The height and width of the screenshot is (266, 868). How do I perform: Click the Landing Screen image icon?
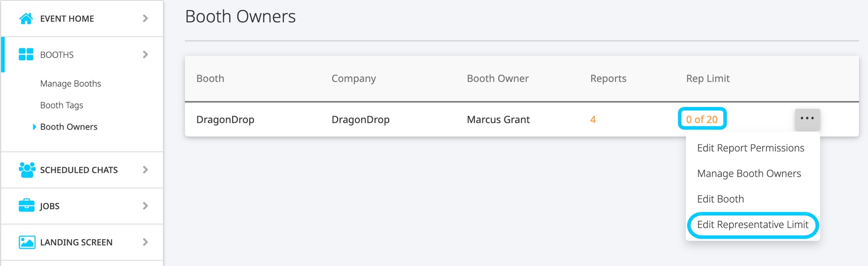(27, 242)
